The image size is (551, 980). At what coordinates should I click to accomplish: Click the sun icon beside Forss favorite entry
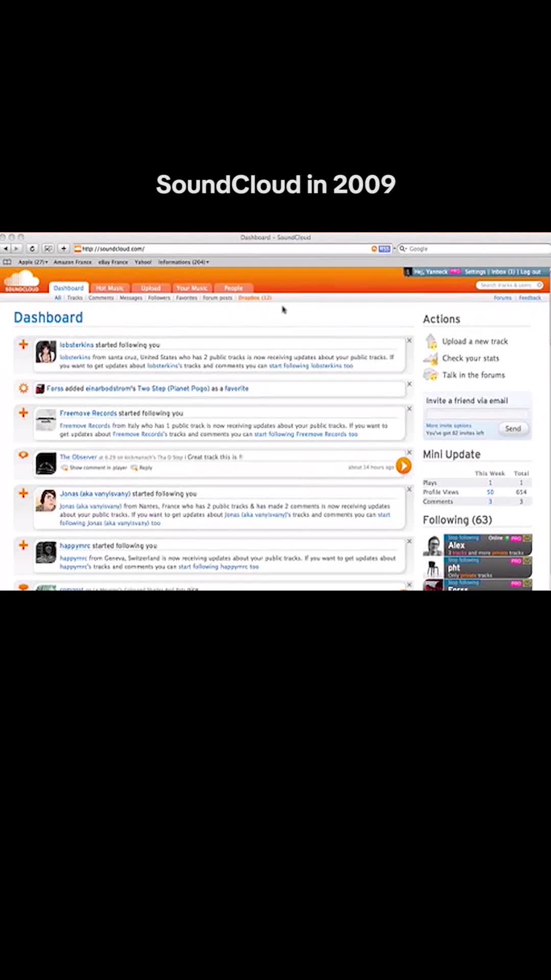23,388
